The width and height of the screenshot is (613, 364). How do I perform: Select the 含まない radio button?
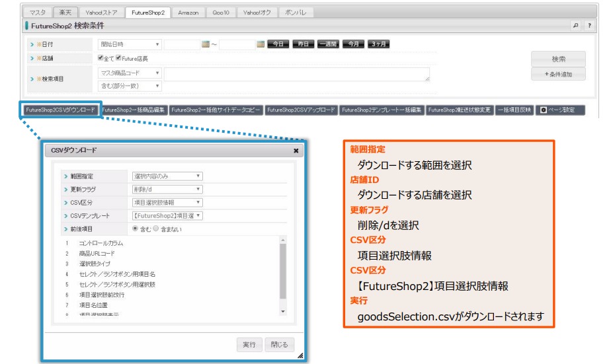point(156,229)
